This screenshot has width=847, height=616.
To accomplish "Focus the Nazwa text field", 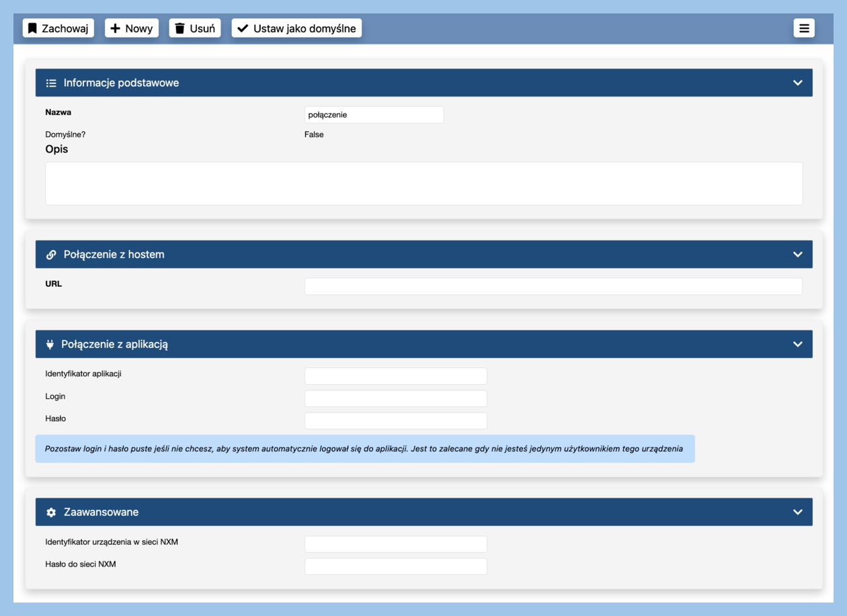I will [374, 115].
